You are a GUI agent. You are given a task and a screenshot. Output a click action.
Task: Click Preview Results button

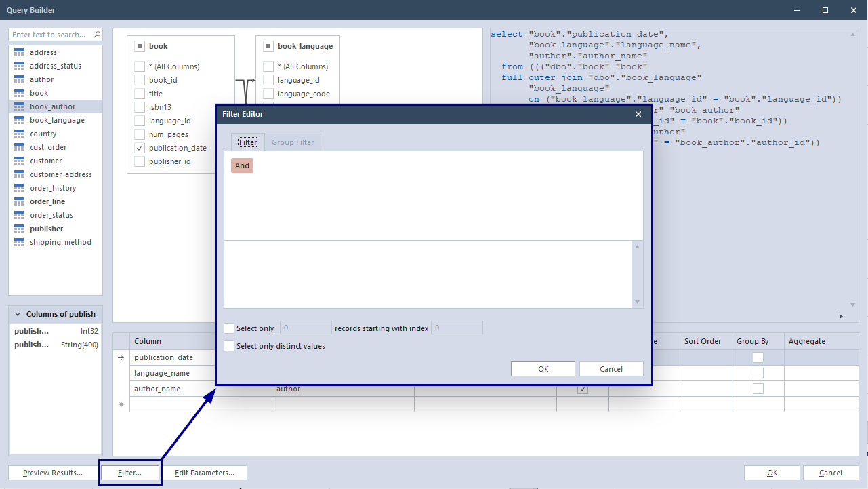coord(53,473)
